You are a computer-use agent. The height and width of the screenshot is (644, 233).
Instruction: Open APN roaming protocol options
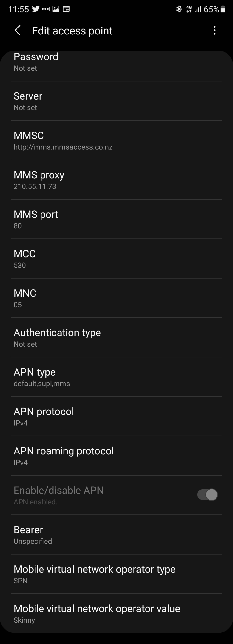click(x=116, y=456)
